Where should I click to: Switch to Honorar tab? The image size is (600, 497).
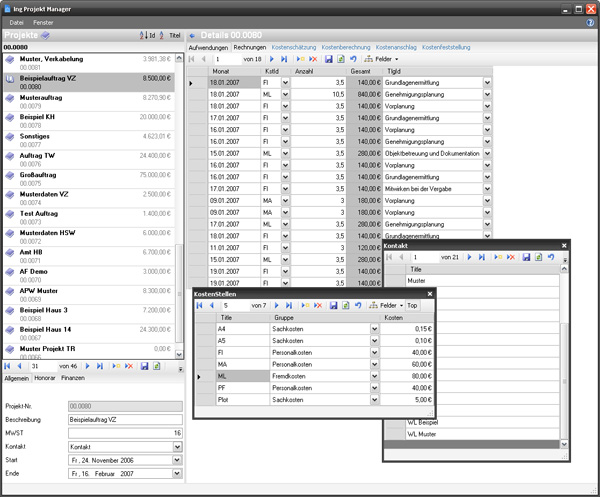(45, 378)
